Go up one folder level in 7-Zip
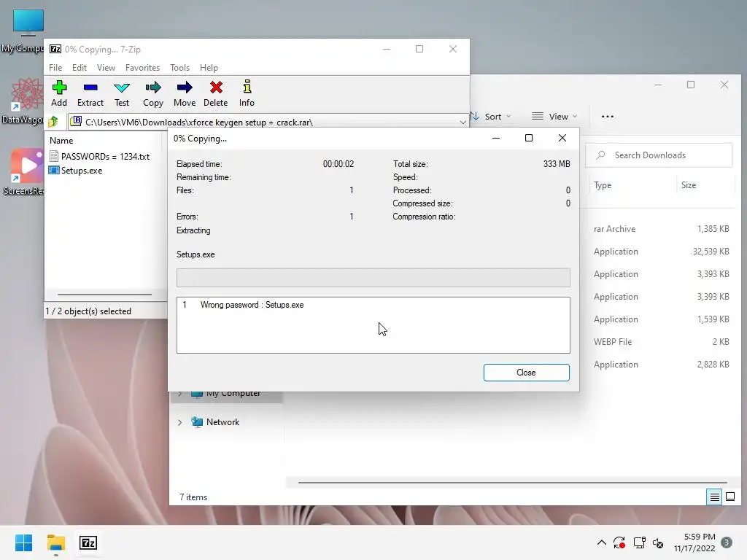The width and height of the screenshot is (747, 560). click(53, 122)
